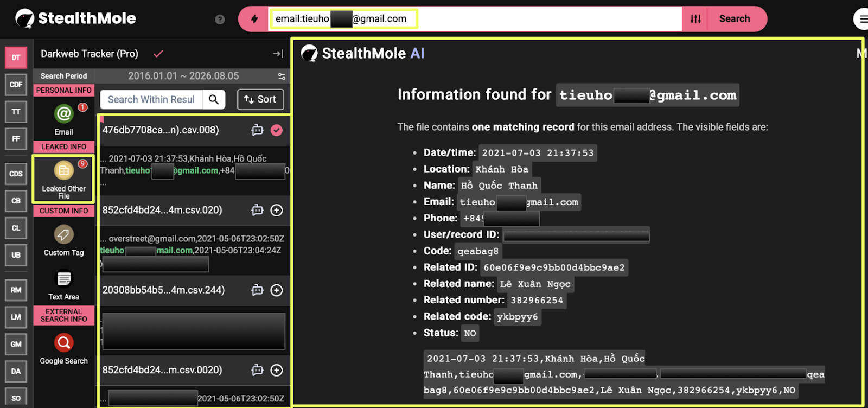Open AI analysis for 852cfd4bd24 m.csv.0020 result

pos(257,370)
